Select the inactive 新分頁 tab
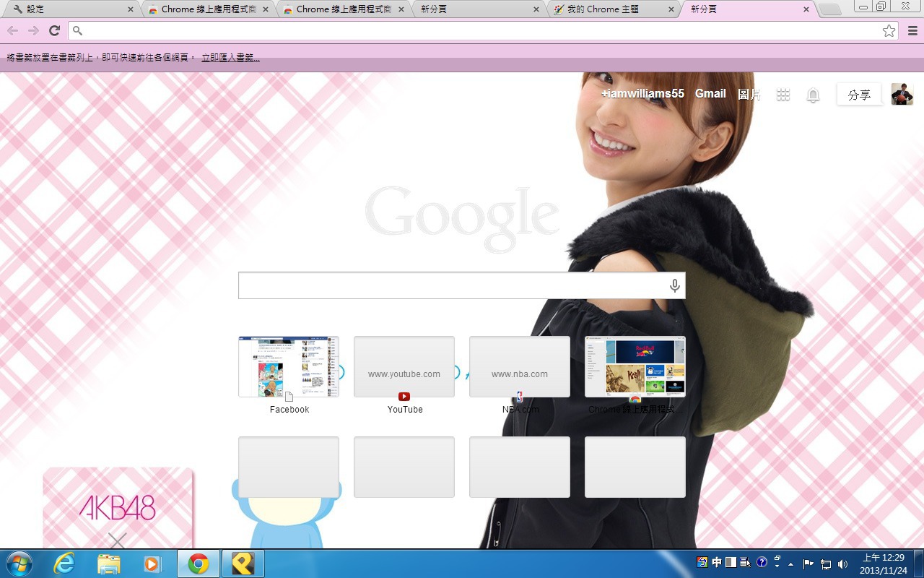 (478, 9)
